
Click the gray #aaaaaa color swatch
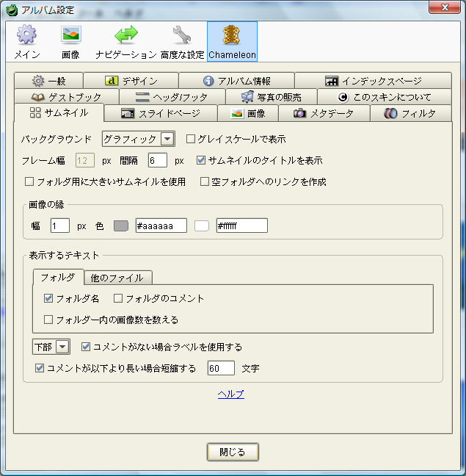tap(121, 226)
